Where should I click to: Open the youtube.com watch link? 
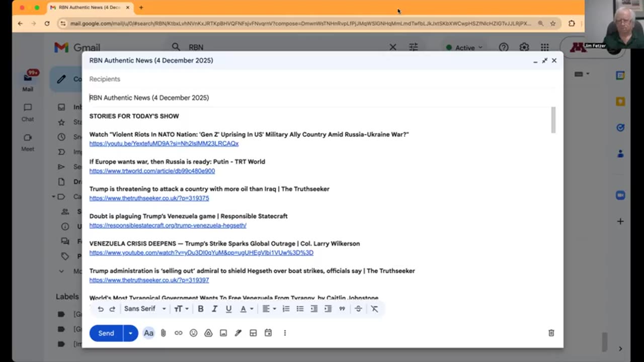(201, 252)
